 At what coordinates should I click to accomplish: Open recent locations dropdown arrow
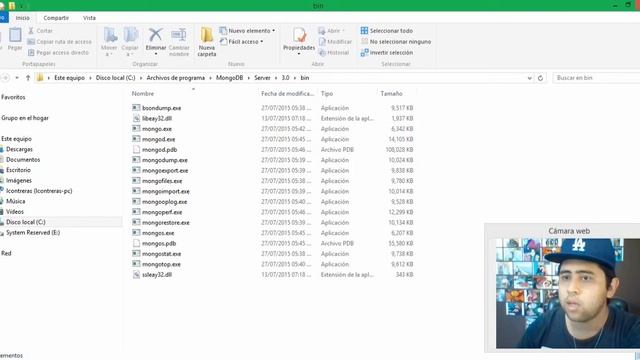coord(17,78)
